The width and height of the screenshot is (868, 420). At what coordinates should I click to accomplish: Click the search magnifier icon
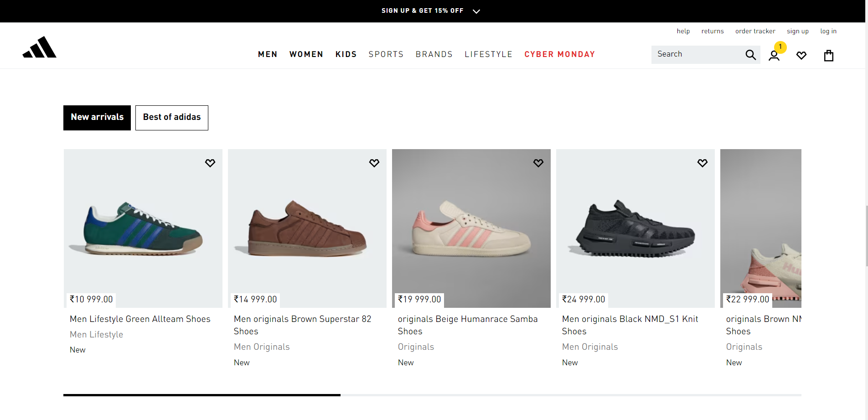coord(750,55)
